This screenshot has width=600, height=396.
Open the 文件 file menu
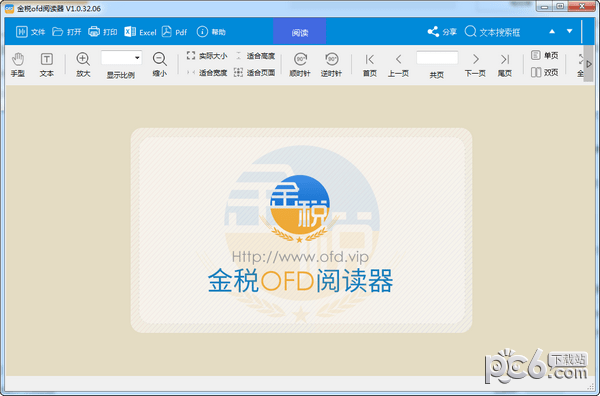pos(30,32)
